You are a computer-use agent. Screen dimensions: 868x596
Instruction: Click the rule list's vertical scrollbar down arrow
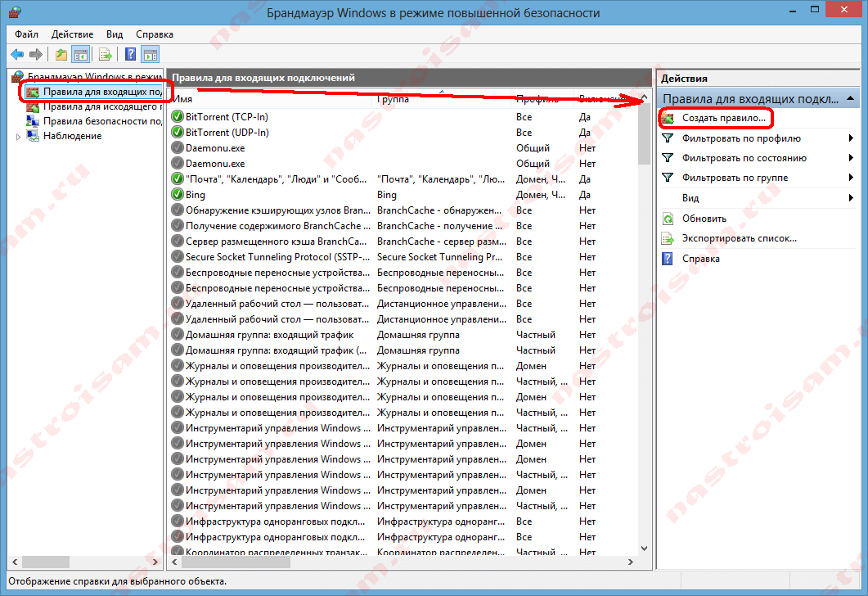pos(644,548)
